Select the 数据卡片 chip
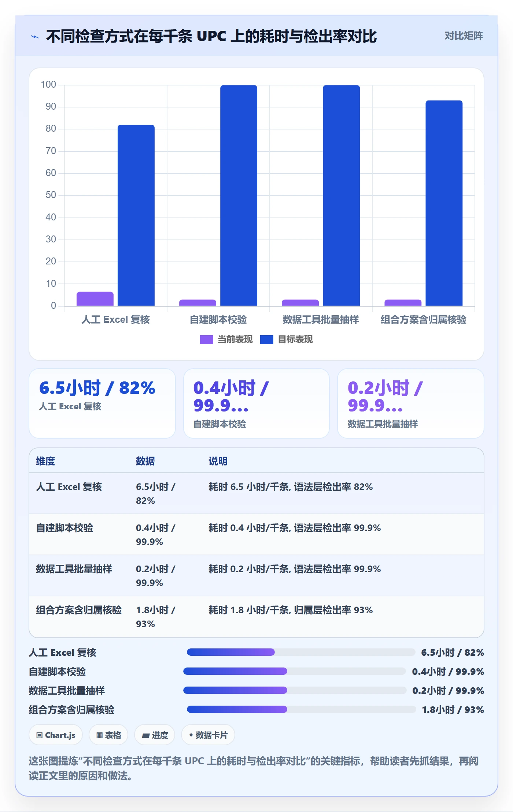The height and width of the screenshot is (812, 513). 208,735
